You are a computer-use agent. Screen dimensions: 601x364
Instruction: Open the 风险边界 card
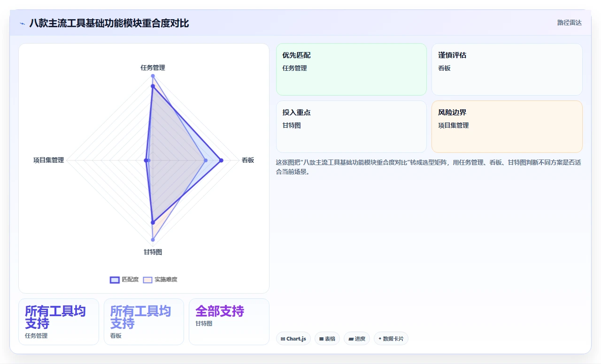(x=507, y=127)
